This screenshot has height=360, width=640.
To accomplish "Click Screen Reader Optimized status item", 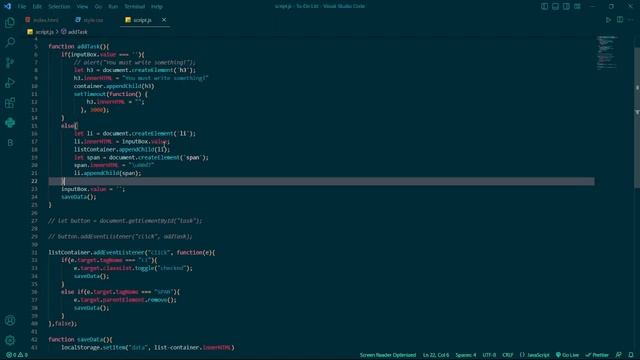I will pyautogui.click(x=388, y=355).
